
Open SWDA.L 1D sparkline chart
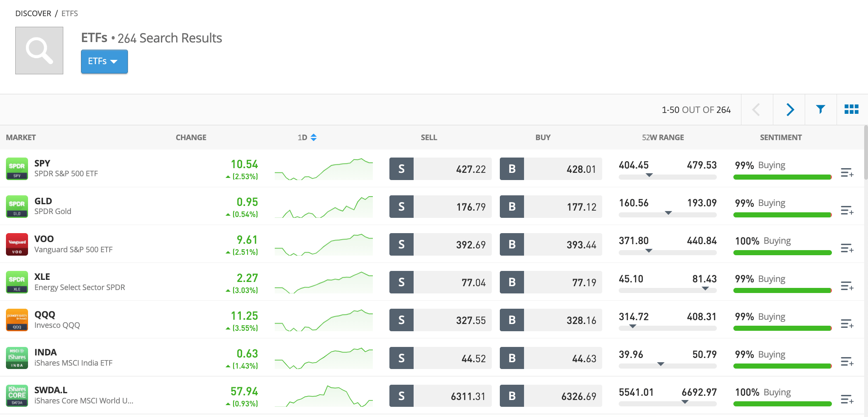(324, 396)
